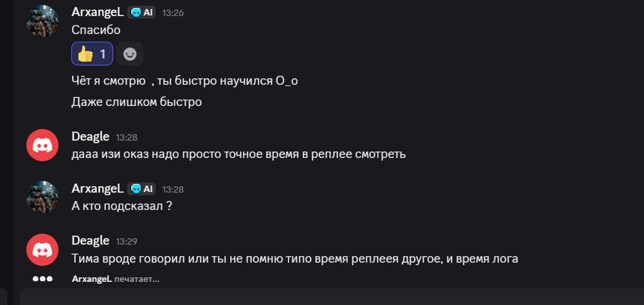The width and height of the screenshot is (644, 305).
Task: Open the add reaction smiley picker
Action: (x=130, y=54)
